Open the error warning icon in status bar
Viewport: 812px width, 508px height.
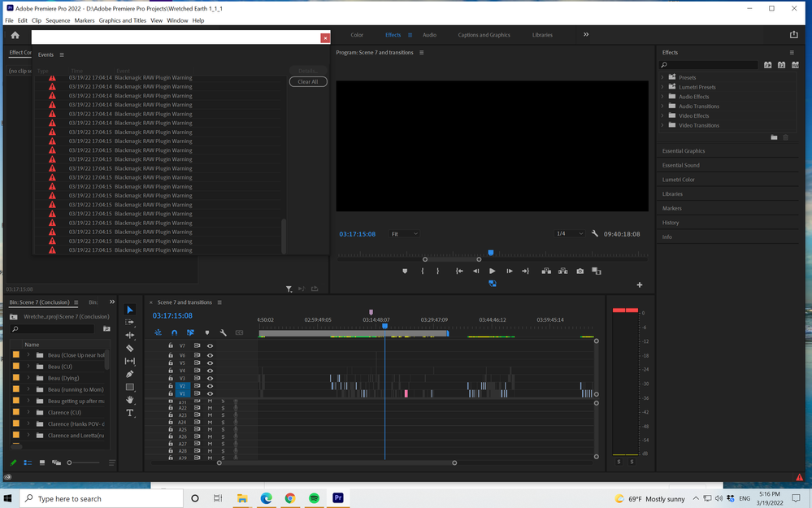tap(800, 477)
